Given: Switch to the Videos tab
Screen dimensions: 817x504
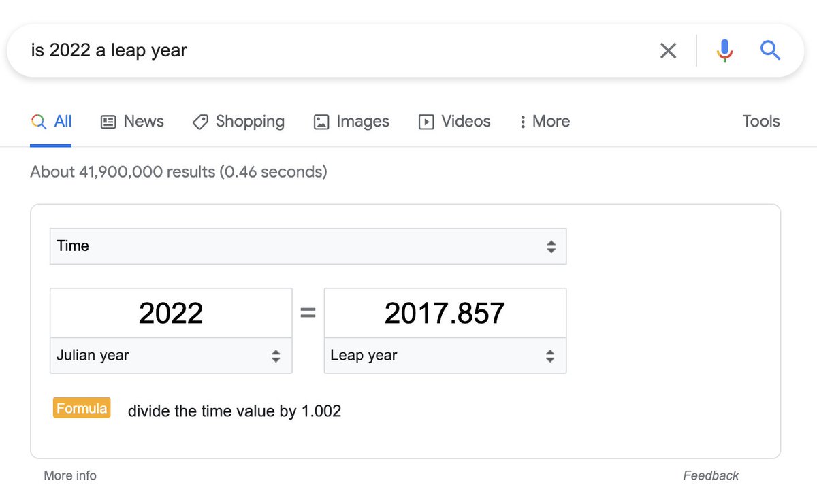Looking at the screenshot, I should pyautogui.click(x=454, y=122).
